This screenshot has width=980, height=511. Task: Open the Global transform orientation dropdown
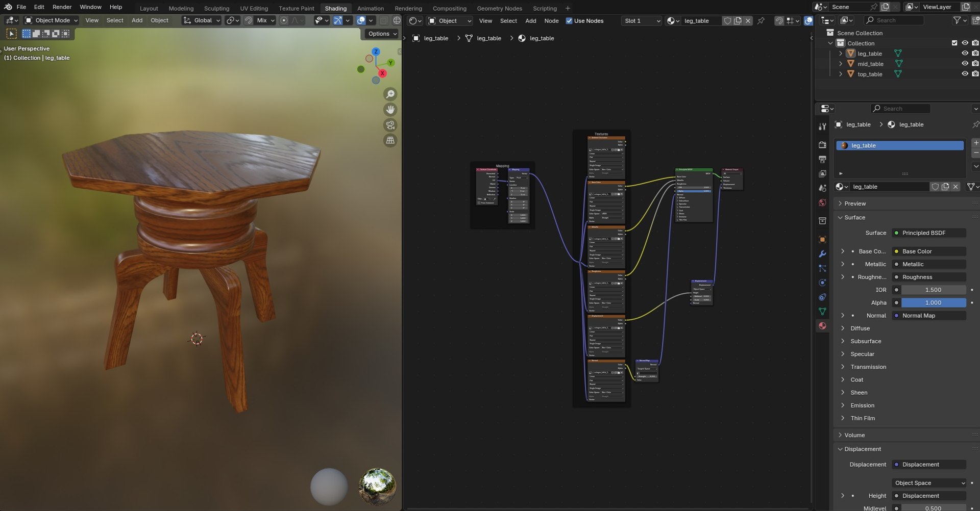(202, 20)
